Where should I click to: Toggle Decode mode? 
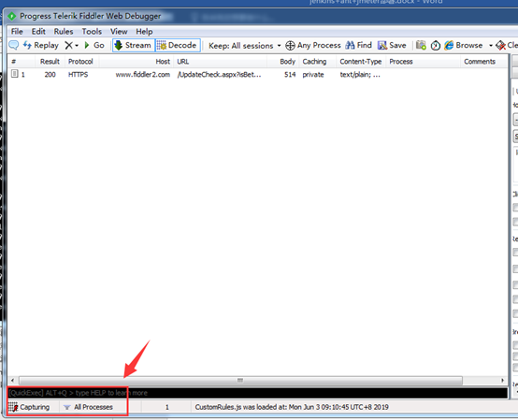coord(178,45)
